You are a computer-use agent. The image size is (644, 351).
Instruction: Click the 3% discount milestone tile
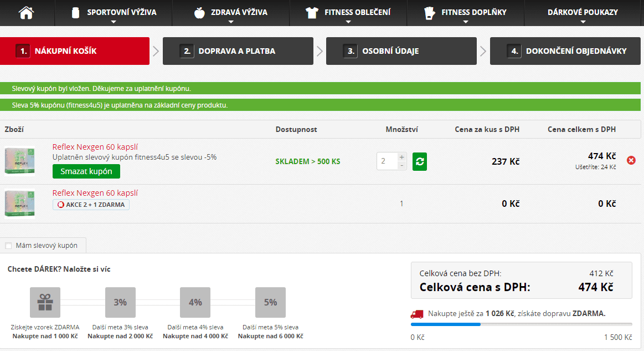(x=120, y=302)
